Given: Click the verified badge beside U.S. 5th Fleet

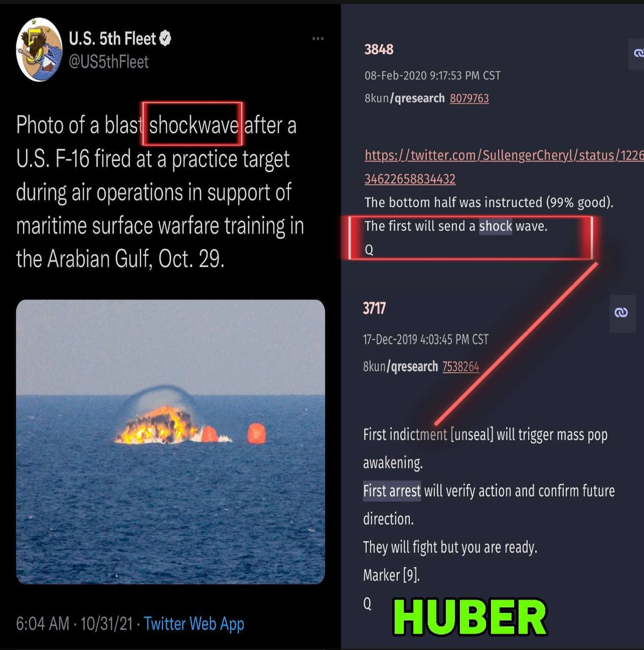Looking at the screenshot, I should 165,38.
